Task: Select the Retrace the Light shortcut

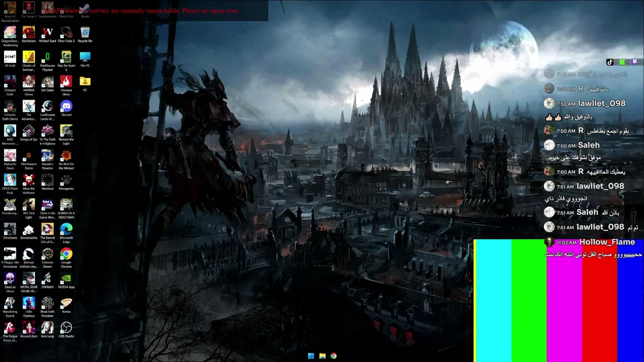Action: click(66, 134)
